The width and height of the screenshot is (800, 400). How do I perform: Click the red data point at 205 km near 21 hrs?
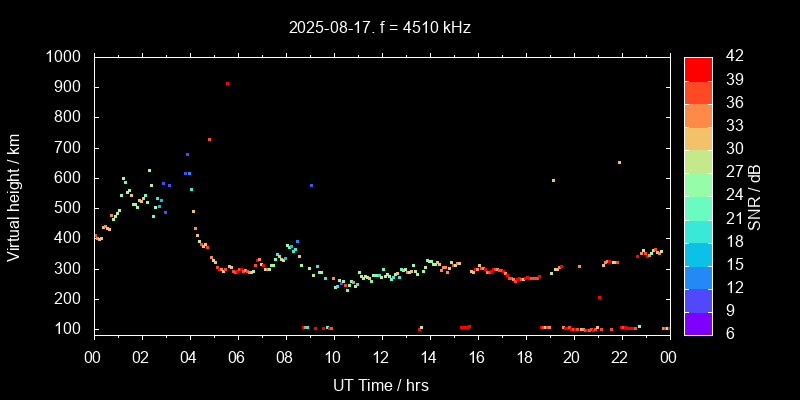point(599,297)
